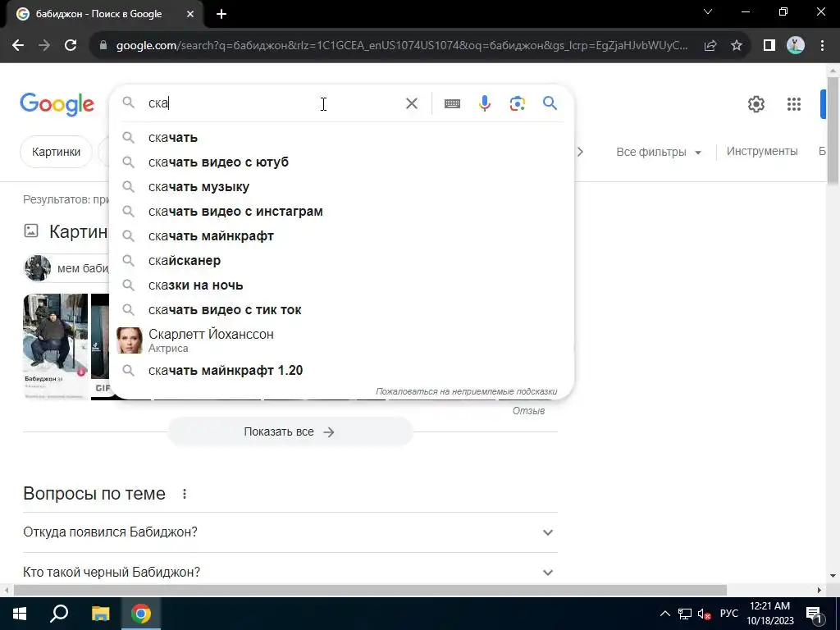The height and width of the screenshot is (630, 840).
Task: Open Google settings gear
Action: click(756, 104)
